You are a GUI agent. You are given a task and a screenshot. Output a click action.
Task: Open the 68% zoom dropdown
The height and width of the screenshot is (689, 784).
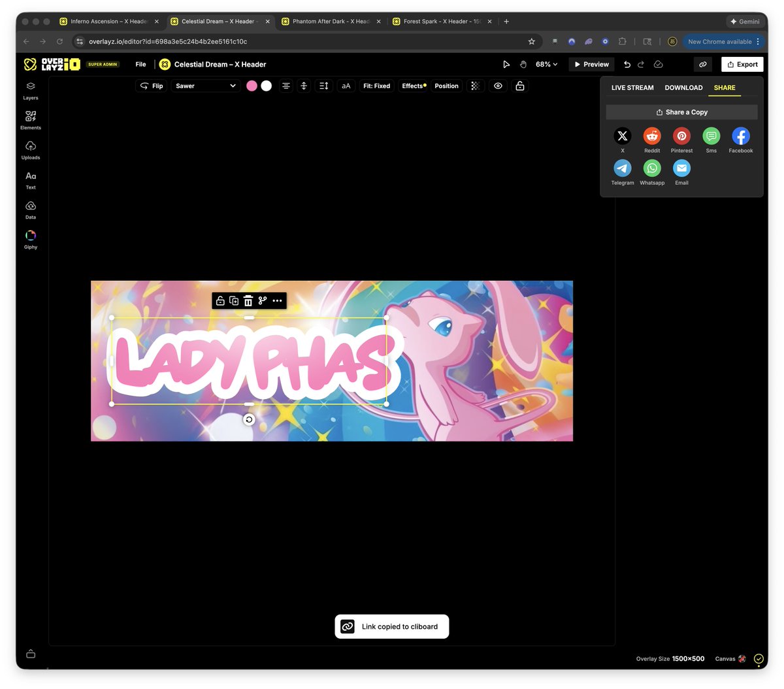[x=547, y=65]
